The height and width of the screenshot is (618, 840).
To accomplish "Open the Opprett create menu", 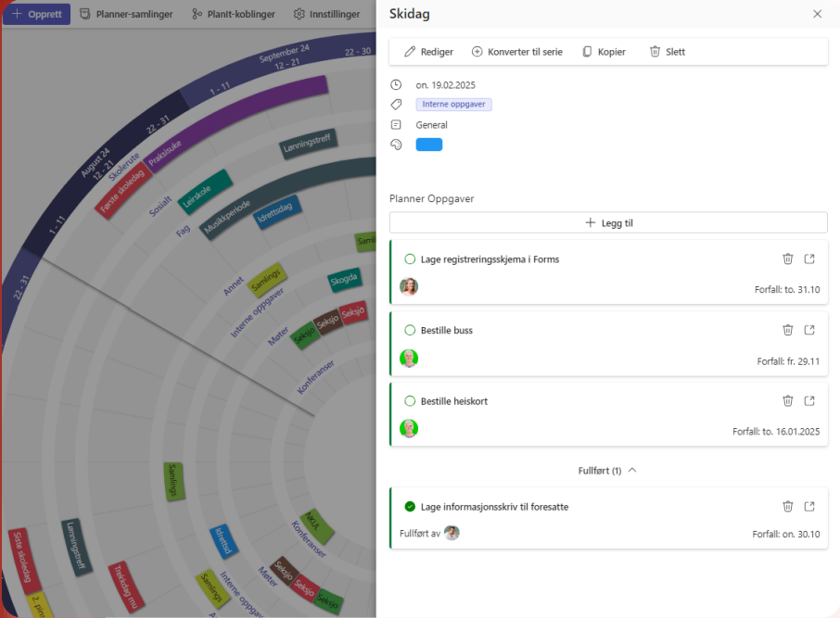I will (x=36, y=15).
